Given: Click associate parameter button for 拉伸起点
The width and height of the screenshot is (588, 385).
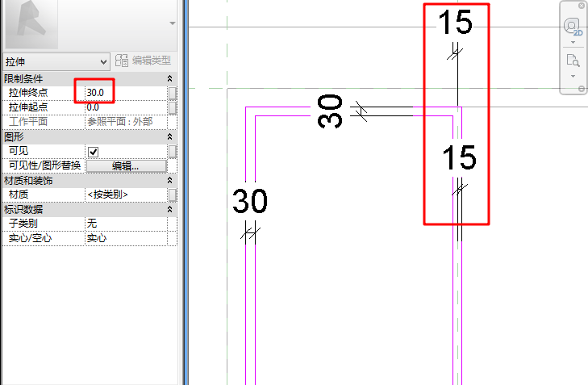Looking at the screenshot, I should (172, 107).
